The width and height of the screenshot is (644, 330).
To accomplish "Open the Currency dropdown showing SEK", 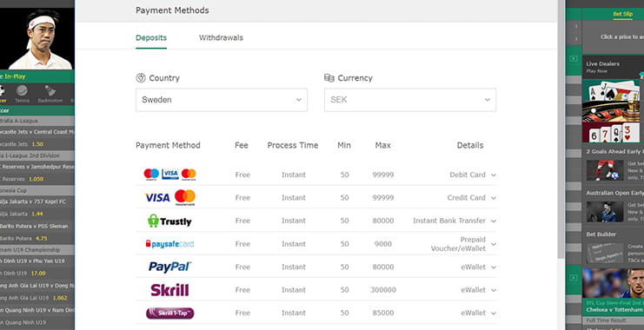I will coord(410,100).
